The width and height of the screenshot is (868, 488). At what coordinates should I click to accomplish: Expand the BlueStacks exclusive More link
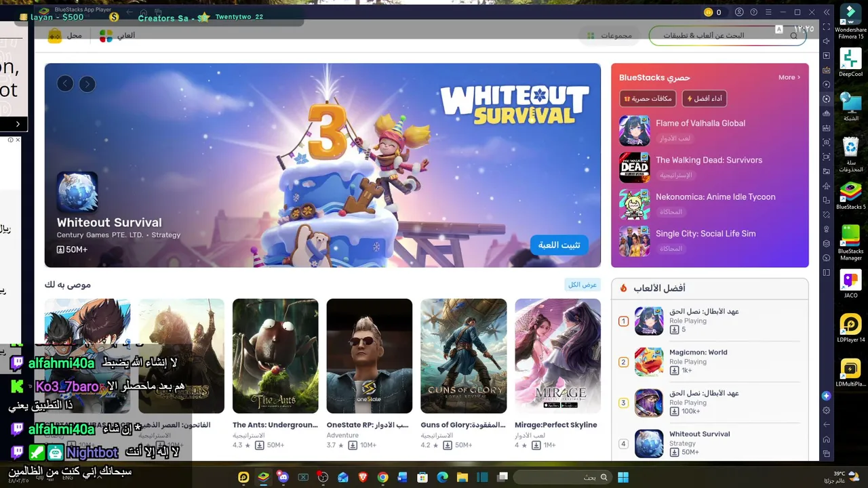pos(789,77)
